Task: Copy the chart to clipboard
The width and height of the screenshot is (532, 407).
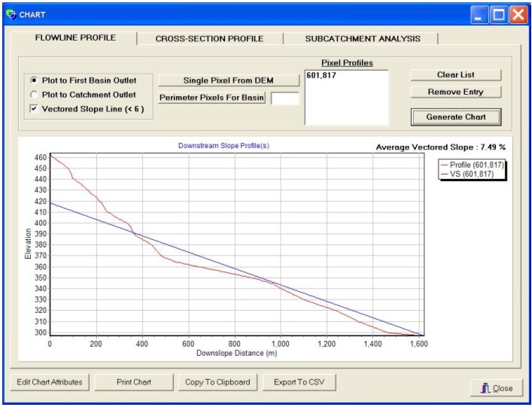Action: 219,382
